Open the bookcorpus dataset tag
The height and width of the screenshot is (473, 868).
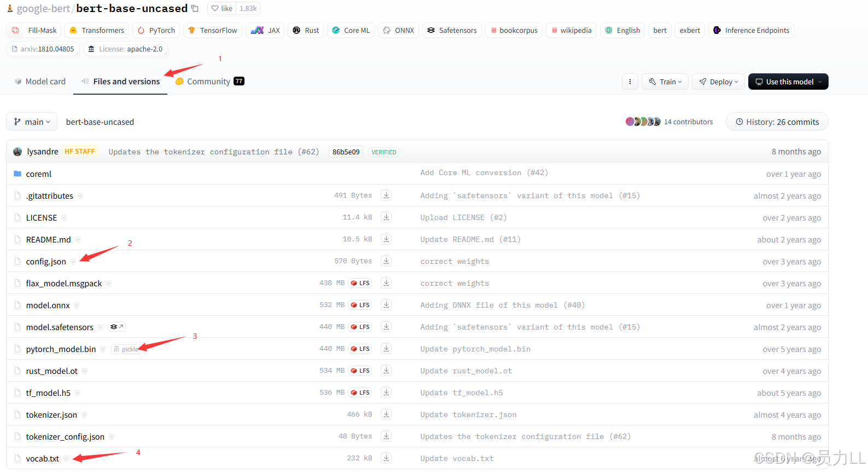[514, 30]
